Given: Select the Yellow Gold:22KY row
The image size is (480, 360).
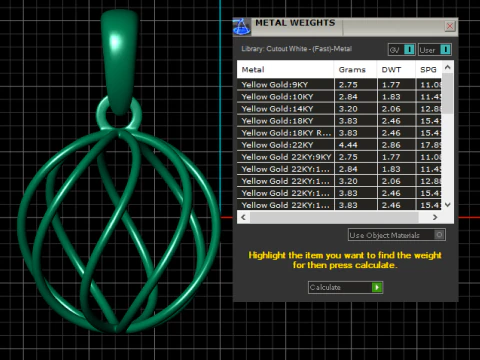Looking at the screenshot, I should tap(339, 145).
